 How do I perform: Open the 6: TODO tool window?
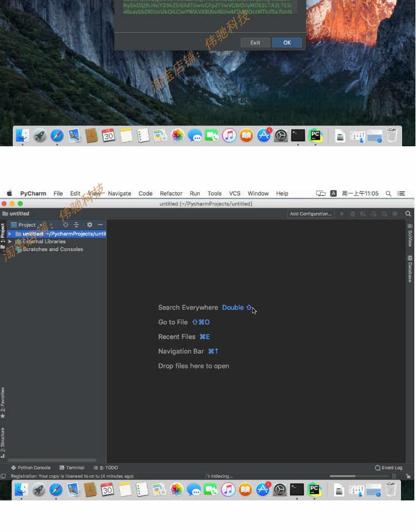105,468
